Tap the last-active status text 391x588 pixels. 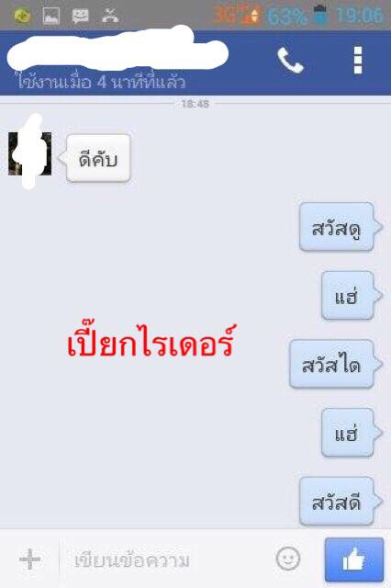[x=100, y=82]
